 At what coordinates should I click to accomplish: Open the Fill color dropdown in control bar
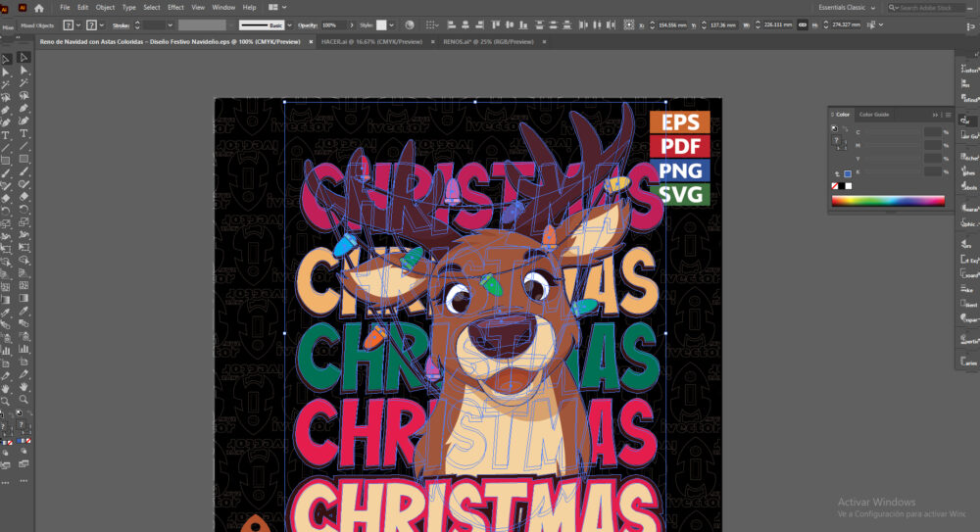tap(78, 25)
